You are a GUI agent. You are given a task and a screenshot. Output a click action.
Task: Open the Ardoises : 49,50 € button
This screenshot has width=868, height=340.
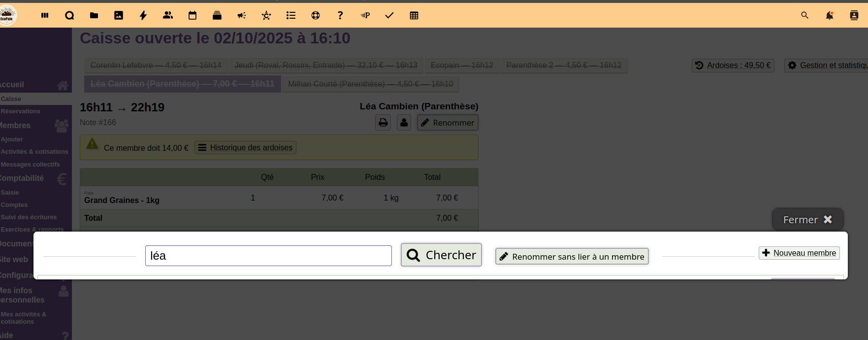click(x=733, y=66)
